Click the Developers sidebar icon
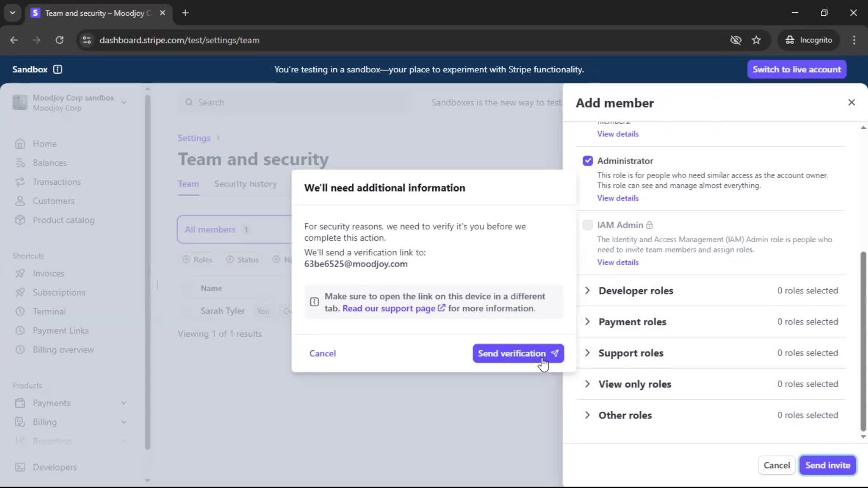The image size is (868, 488). [20, 467]
